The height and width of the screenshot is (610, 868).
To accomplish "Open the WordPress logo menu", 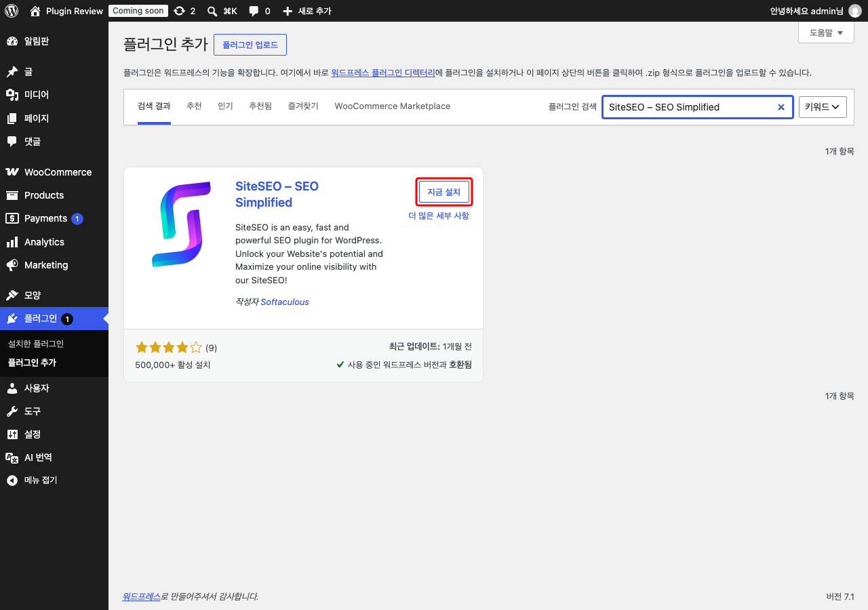I will coord(12,11).
